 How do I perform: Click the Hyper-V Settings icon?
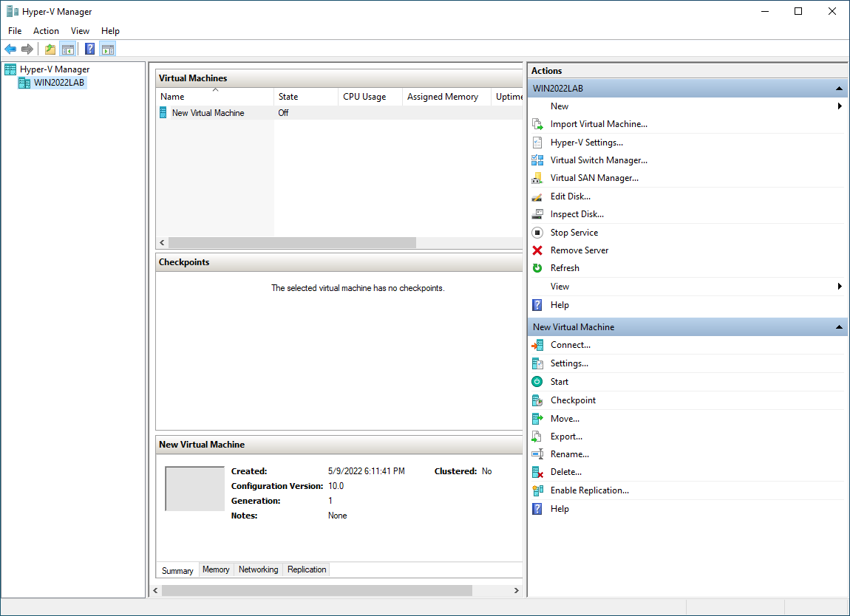(537, 143)
